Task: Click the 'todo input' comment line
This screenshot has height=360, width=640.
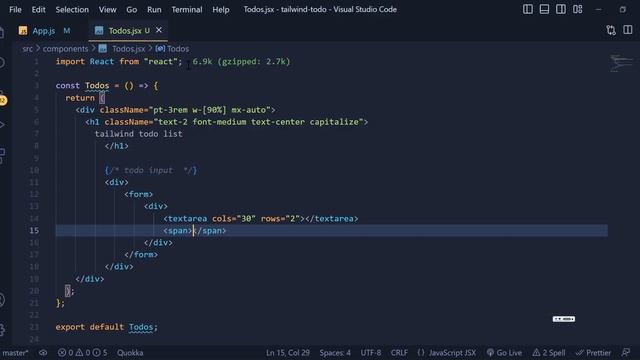Action: coord(151,170)
